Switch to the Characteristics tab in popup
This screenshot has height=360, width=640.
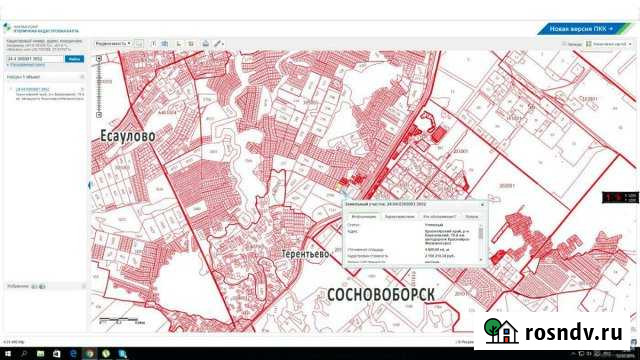coord(399,216)
